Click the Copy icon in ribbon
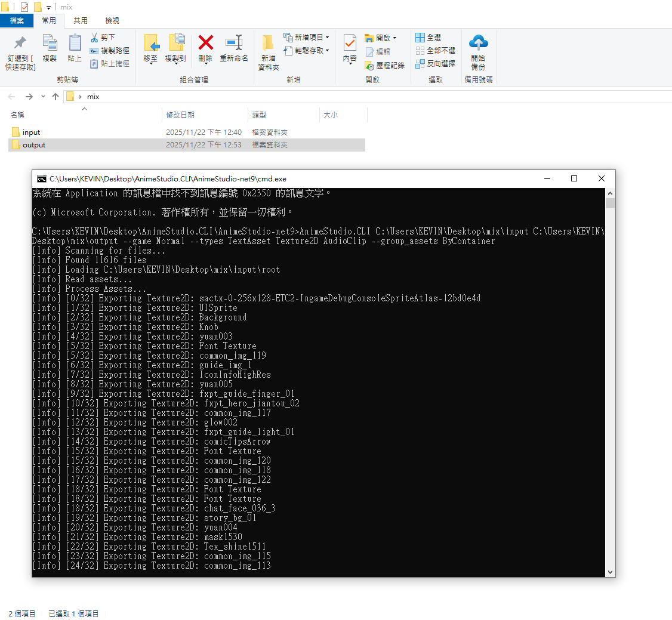 tap(50, 43)
